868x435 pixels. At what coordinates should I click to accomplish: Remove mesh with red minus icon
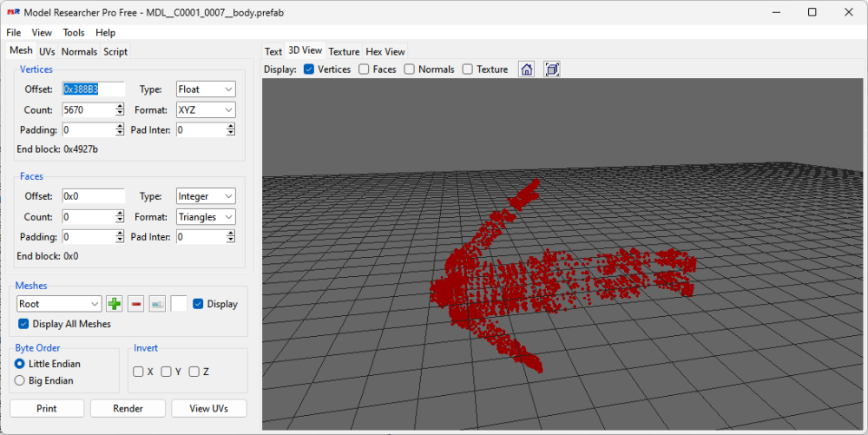[136, 304]
